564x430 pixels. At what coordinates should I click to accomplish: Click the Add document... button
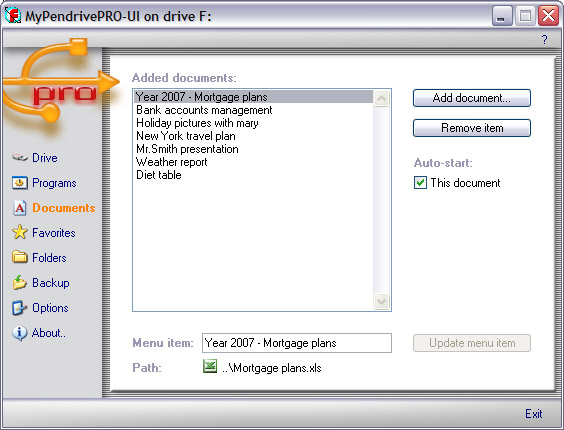[x=472, y=98]
